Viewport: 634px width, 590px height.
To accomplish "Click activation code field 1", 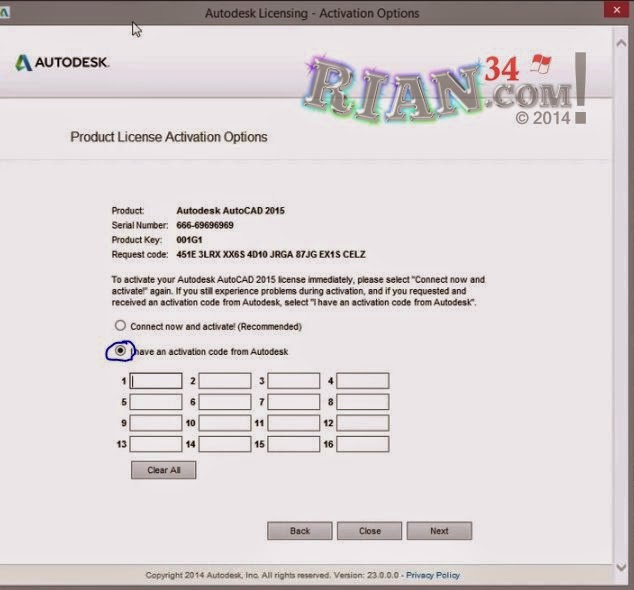I will tap(156, 381).
